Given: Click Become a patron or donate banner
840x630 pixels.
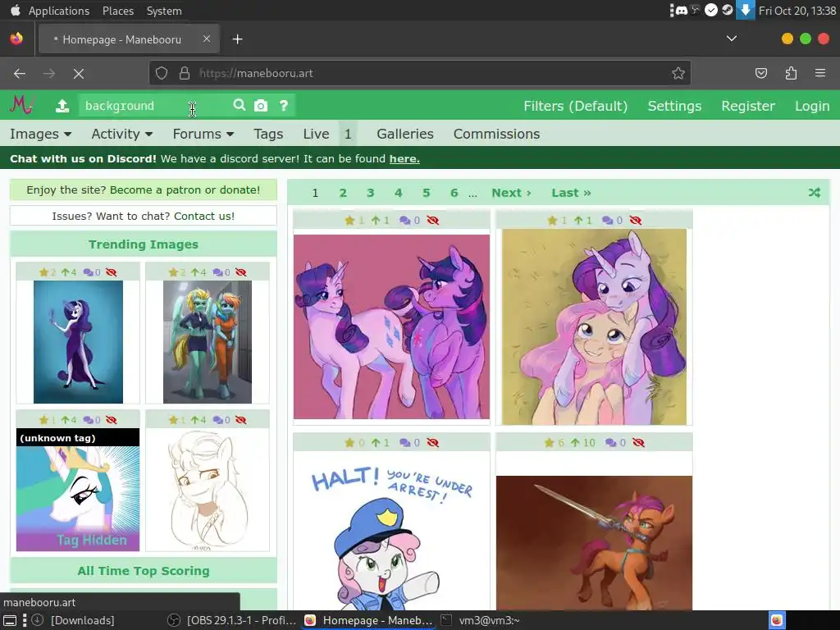Looking at the screenshot, I should (143, 189).
